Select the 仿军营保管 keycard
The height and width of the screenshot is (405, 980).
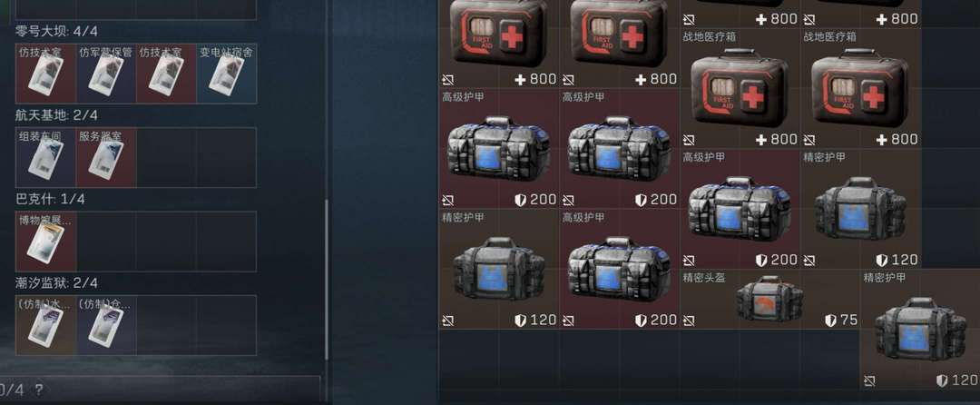pyautogui.click(x=105, y=74)
